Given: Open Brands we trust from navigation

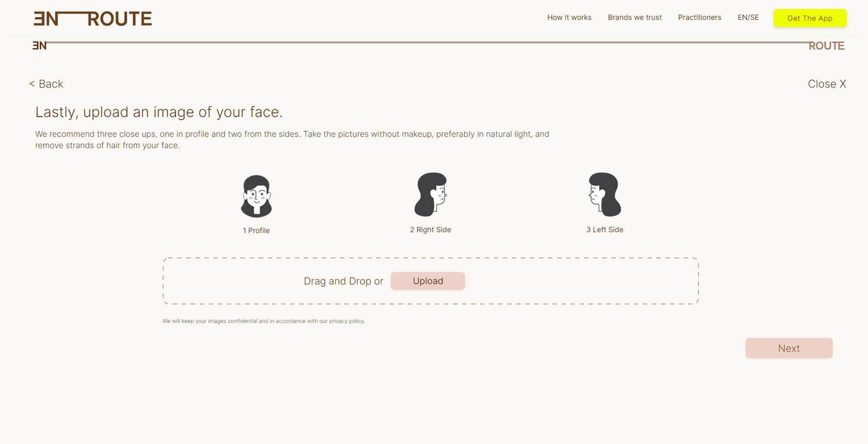Looking at the screenshot, I should (635, 17).
